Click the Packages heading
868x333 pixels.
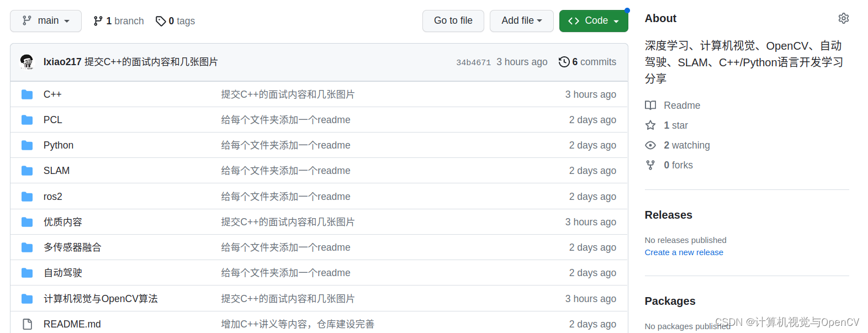coord(670,301)
